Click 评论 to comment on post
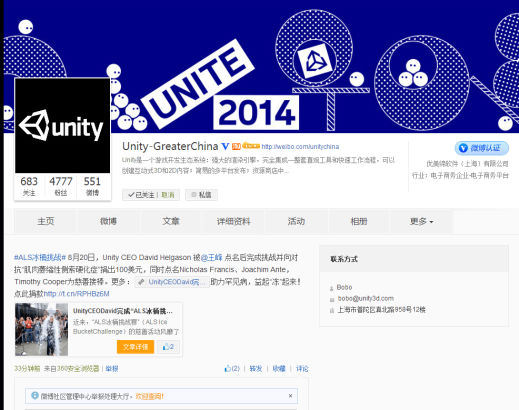This screenshot has height=410, width=519. point(302,369)
